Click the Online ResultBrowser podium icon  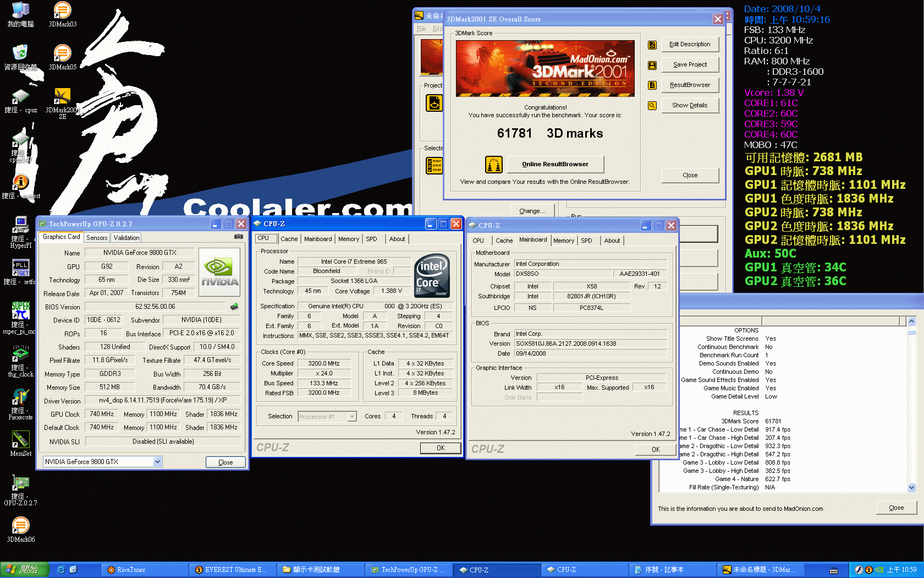coord(494,164)
